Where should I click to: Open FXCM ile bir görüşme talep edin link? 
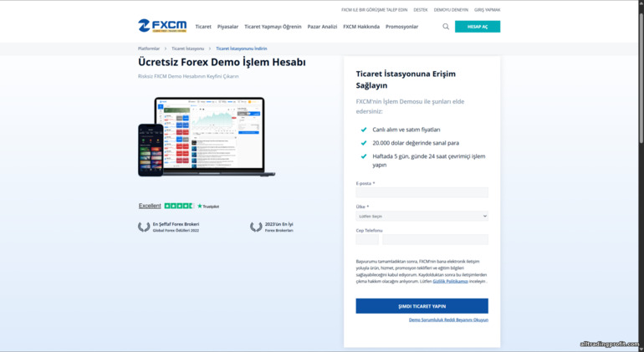[374, 10]
